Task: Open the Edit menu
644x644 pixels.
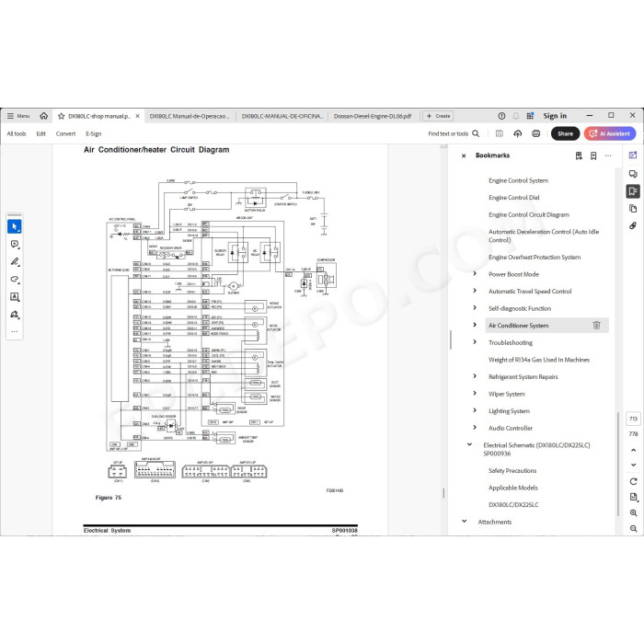Action: tap(40, 133)
